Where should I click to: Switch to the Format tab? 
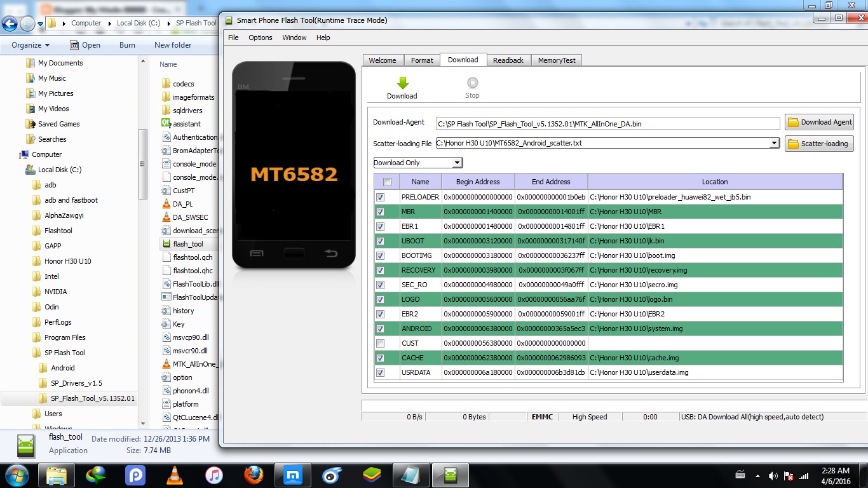coord(422,60)
